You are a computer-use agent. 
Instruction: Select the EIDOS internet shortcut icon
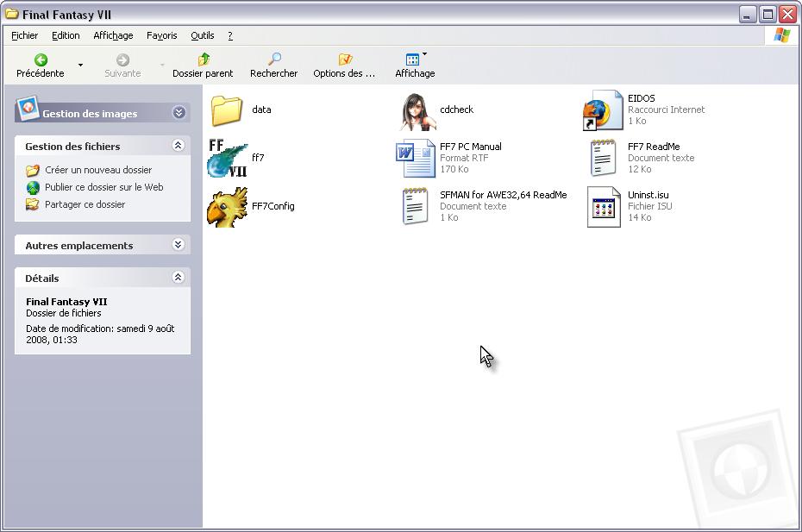(x=604, y=110)
